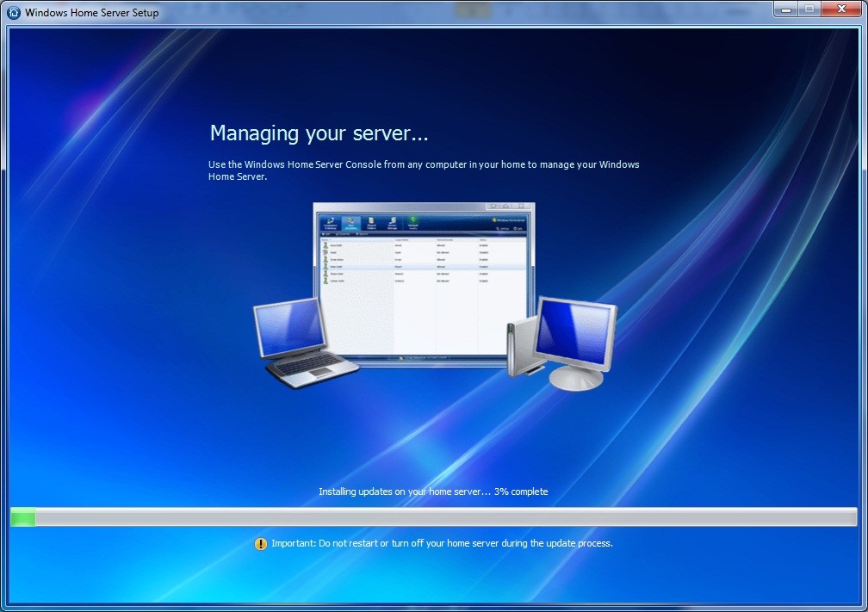
Task: Click the 'Windows Home Server Setup' window title
Action: pos(92,13)
